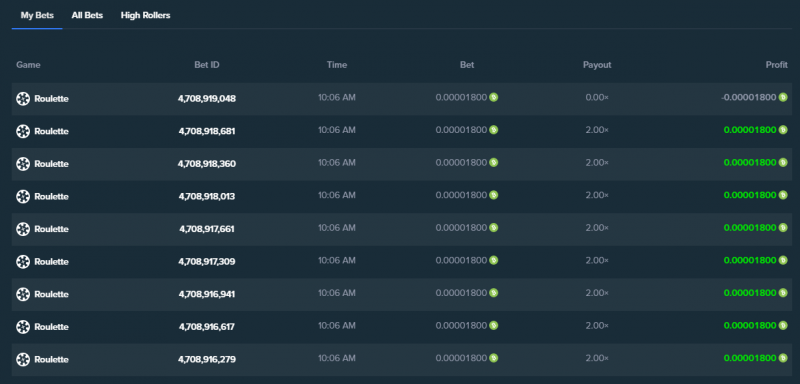The image size is (800, 384).
Task: Click the profit coin icon in row 4,708,918,013
Action: 783,195
